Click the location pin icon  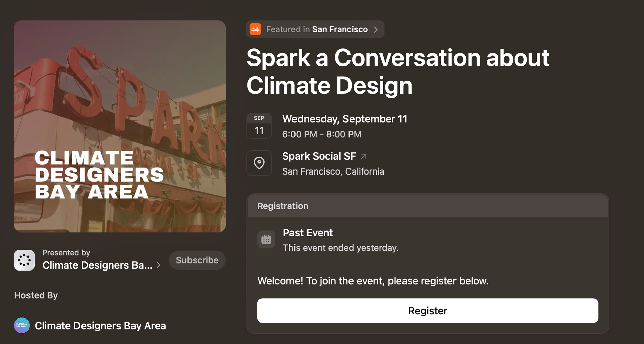[x=259, y=163]
